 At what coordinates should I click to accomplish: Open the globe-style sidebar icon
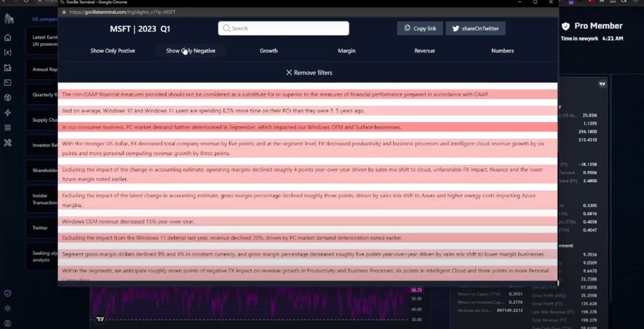8,98
